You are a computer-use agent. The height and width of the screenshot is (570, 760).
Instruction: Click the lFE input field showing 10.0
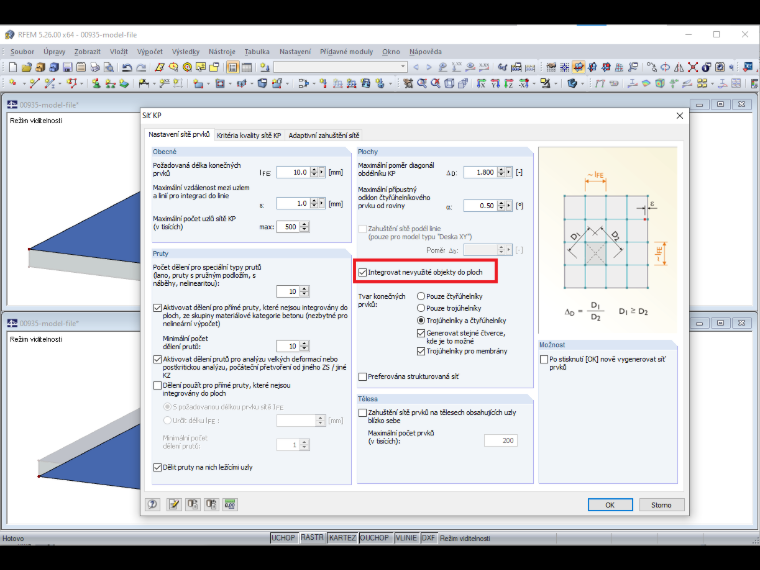[293, 173]
